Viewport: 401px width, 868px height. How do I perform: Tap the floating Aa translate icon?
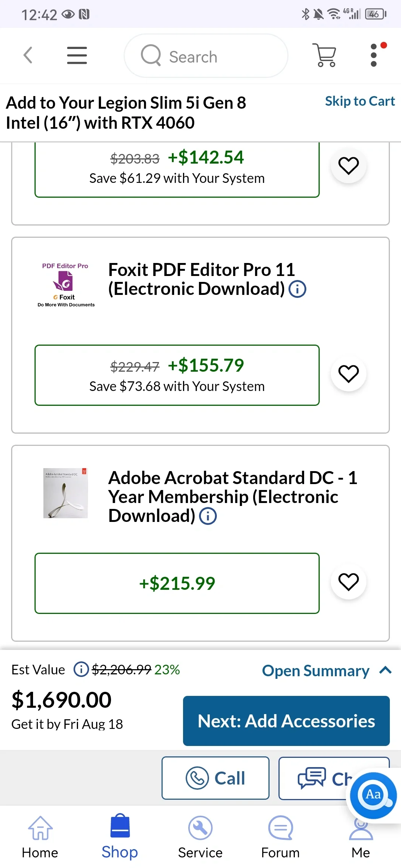click(x=373, y=795)
